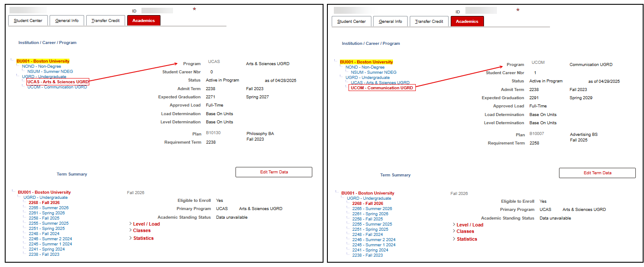Select term 2246 - Summer 2 2024 in left panel
644x267 pixels.
[x=50, y=239]
